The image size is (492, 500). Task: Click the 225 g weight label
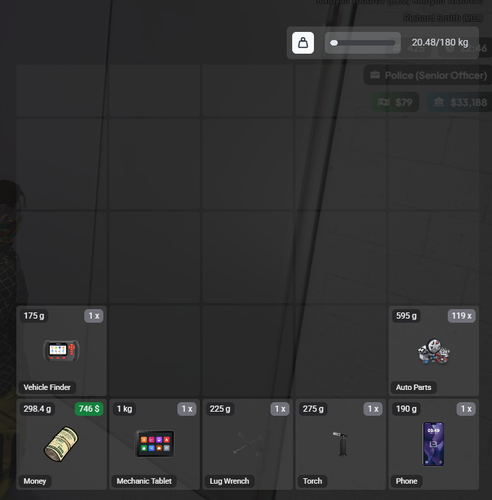pos(220,409)
